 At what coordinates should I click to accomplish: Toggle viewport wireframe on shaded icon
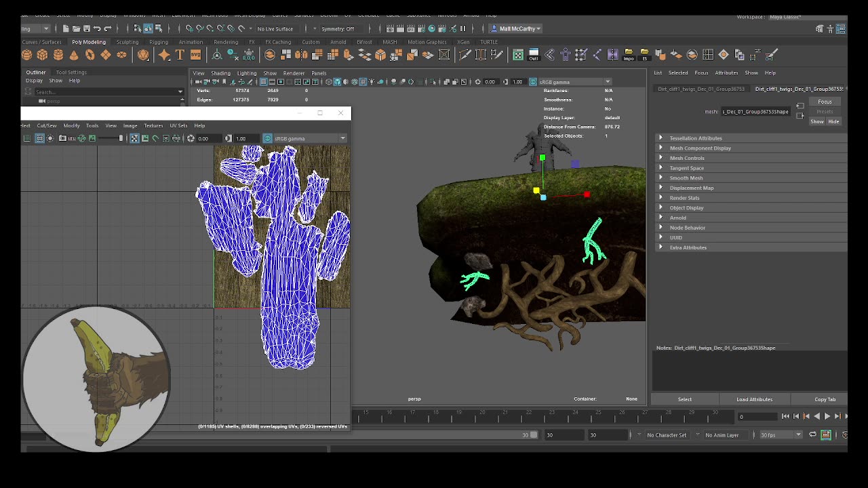tap(354, 81)
